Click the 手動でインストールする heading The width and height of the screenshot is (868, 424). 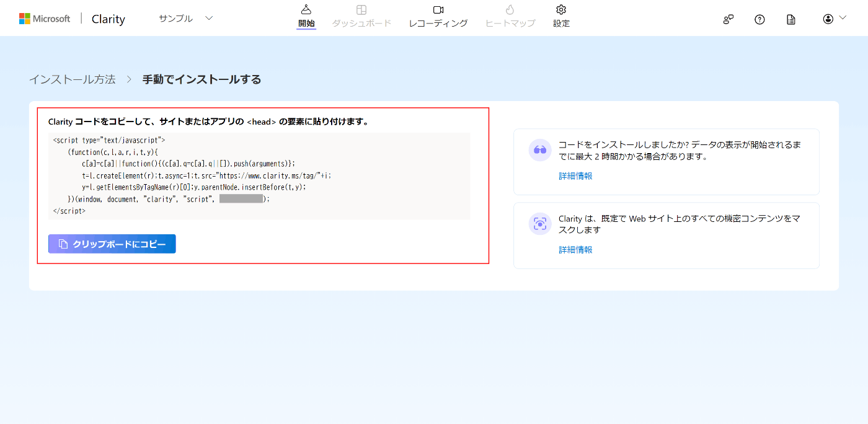(x=201, y=79)
